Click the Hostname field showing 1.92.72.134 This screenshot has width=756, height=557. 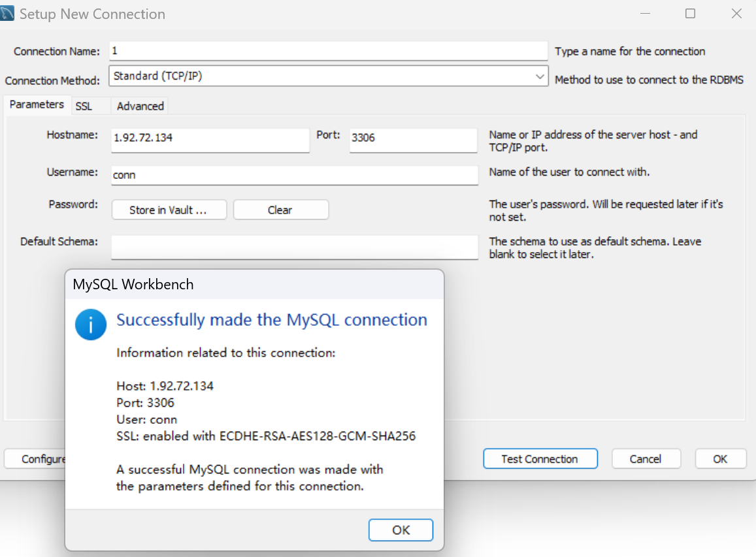coord(210,140)
